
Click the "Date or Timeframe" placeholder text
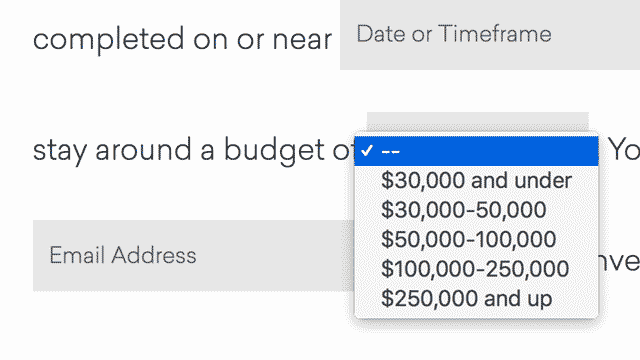coord(454,33)
